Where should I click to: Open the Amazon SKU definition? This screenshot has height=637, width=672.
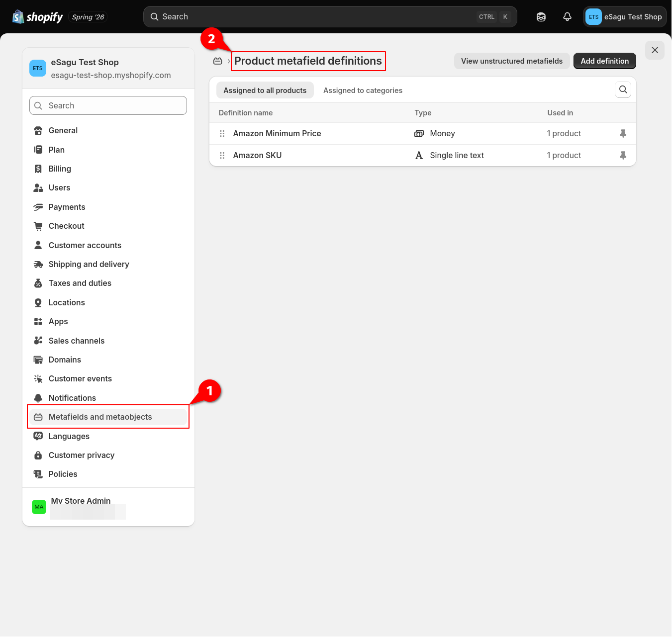pos(257,156)
